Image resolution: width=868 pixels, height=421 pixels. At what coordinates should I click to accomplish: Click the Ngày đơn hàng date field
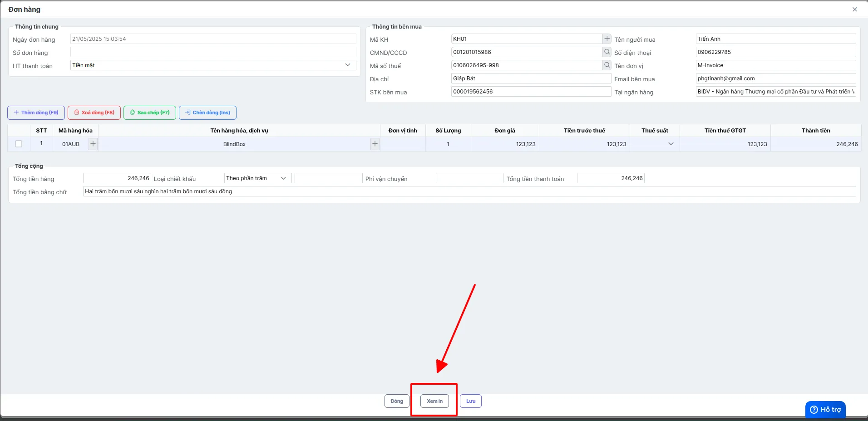click(x=213, y=39)
